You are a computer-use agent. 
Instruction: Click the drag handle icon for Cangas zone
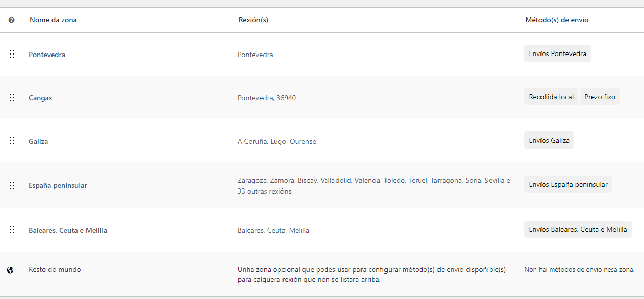point(12,97)
